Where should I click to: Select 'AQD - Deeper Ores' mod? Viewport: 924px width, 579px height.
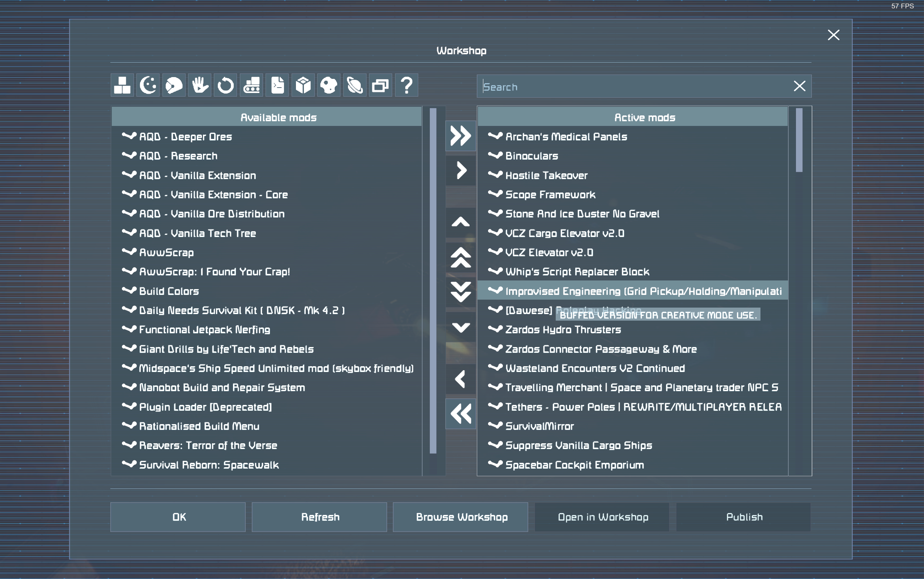click(x=267, y=136)
